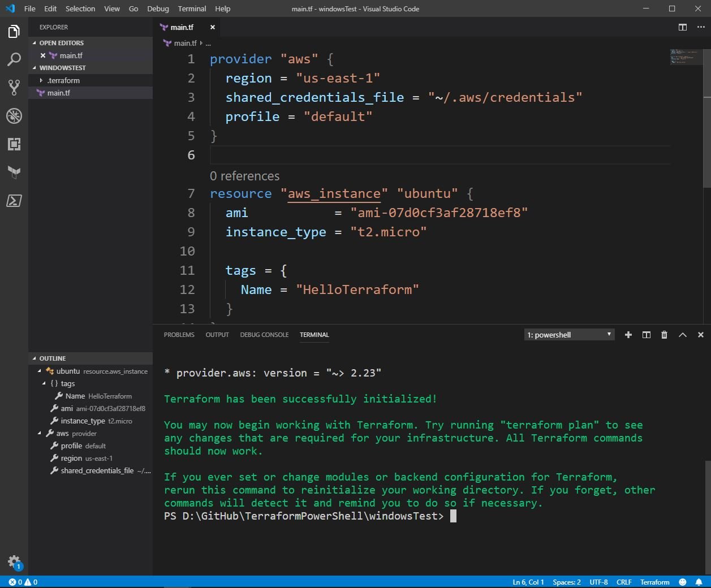Open the Help menu
Screen dimensions: 711x588
223,8
